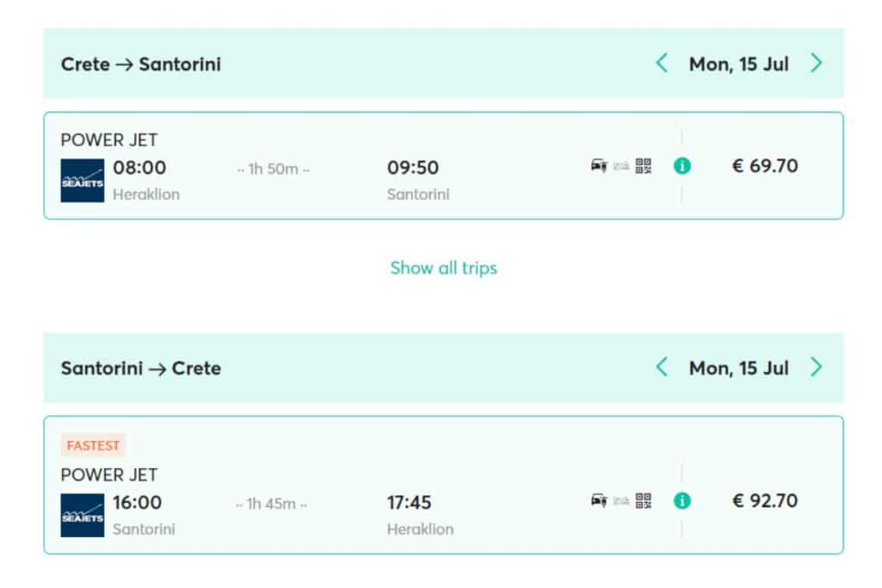Image resolution: width=882 pixels, height=588 pixels.
Task: Click vehicle icon on the 08:00 Heraklion trip
Action: (x=599, y=166)
